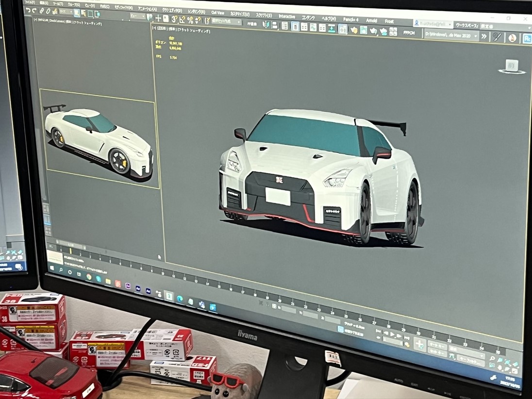
Task: Open the Rendered Frame Window
Action: coord(364,30)
